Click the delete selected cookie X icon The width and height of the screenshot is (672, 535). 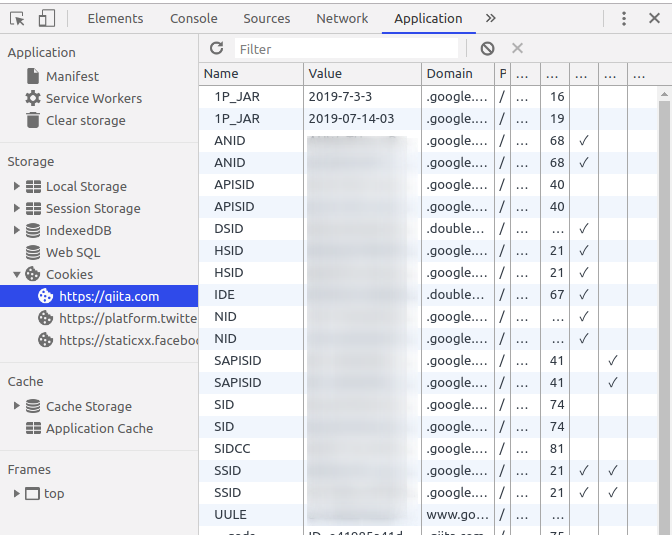517,48
